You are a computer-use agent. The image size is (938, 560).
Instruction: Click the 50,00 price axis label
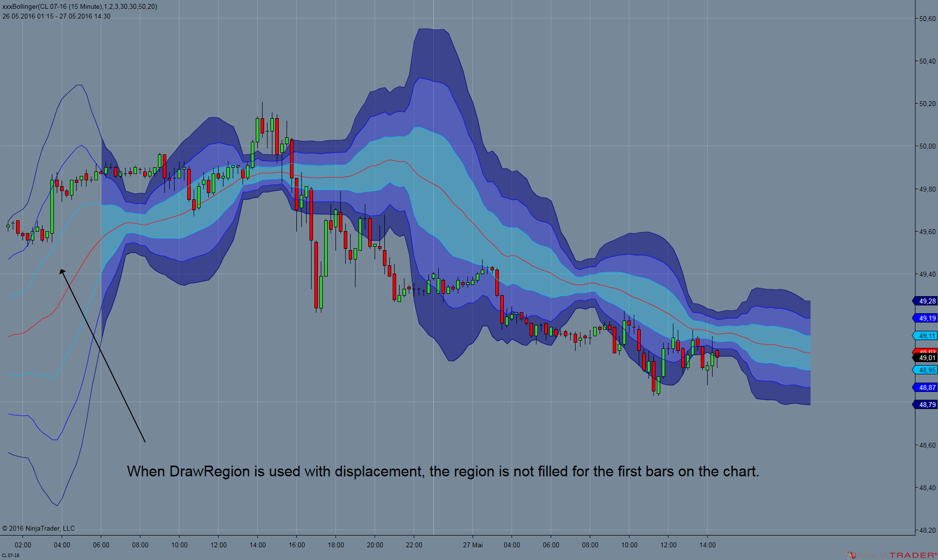(927, 146)
